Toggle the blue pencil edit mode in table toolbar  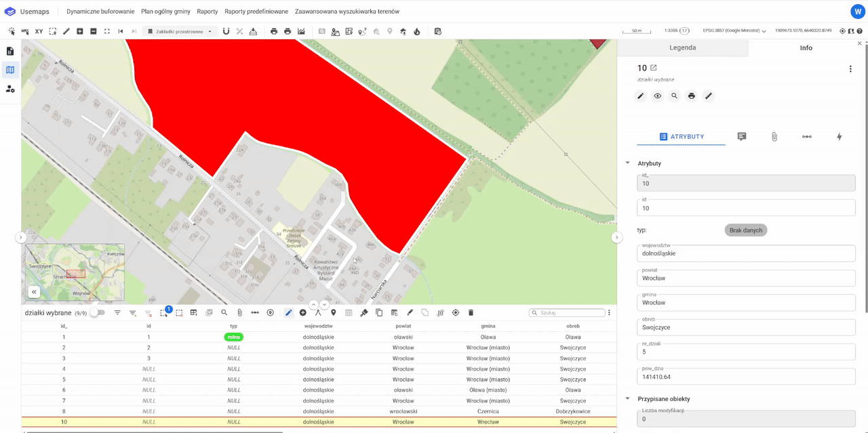tap(288, 312)
